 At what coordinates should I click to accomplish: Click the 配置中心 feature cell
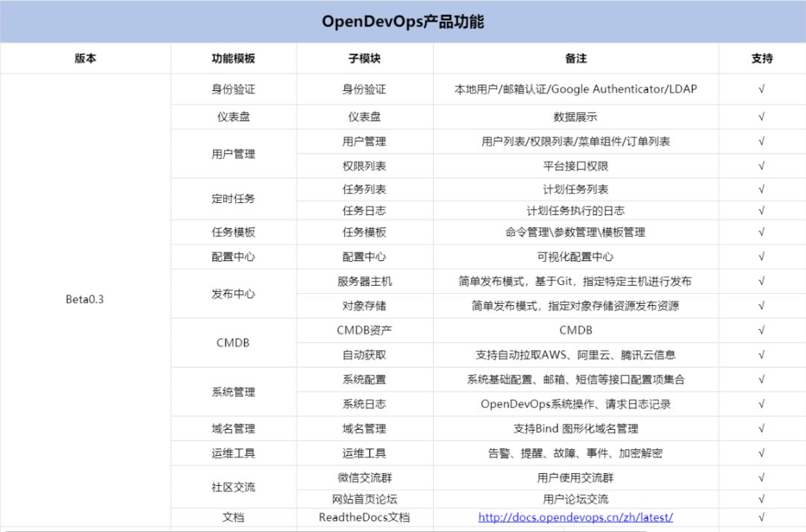click(232, 256)
